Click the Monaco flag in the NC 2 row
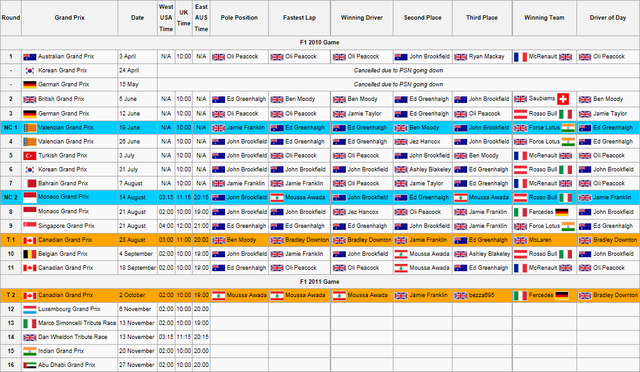Viewport: 640px width, 372px height. [30, 198]
